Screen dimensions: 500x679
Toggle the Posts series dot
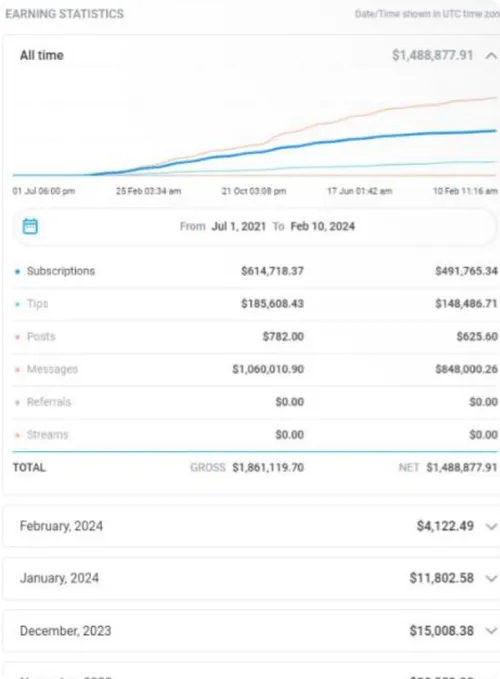(x=17, y=337)
